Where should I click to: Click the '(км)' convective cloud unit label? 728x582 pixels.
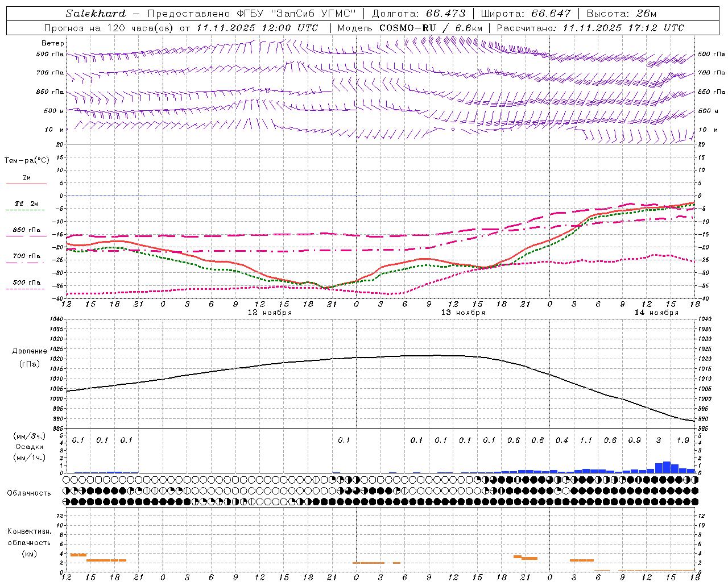tap(30, 554)
